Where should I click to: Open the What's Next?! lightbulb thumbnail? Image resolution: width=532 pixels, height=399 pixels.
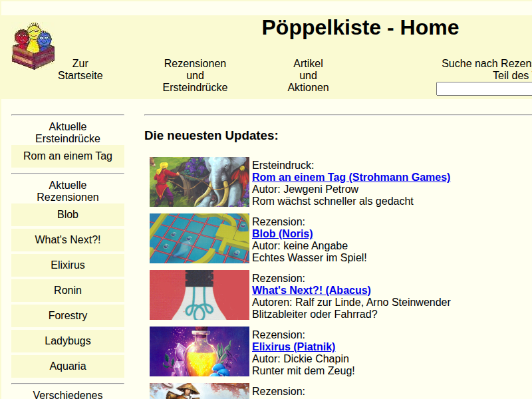click(x=199, y=295)
